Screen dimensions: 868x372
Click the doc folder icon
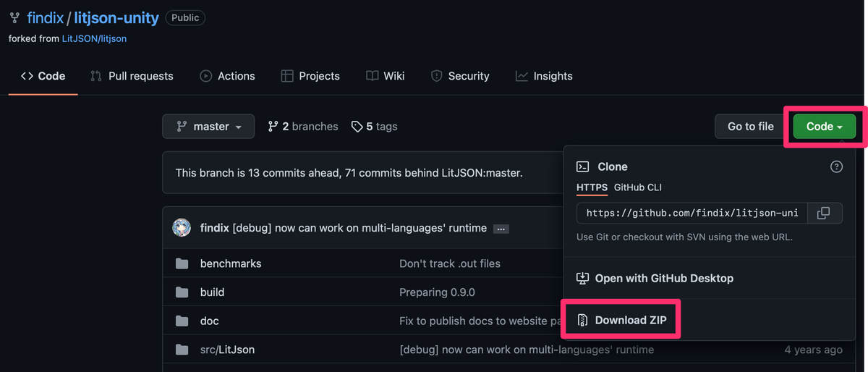coord(182,321)
